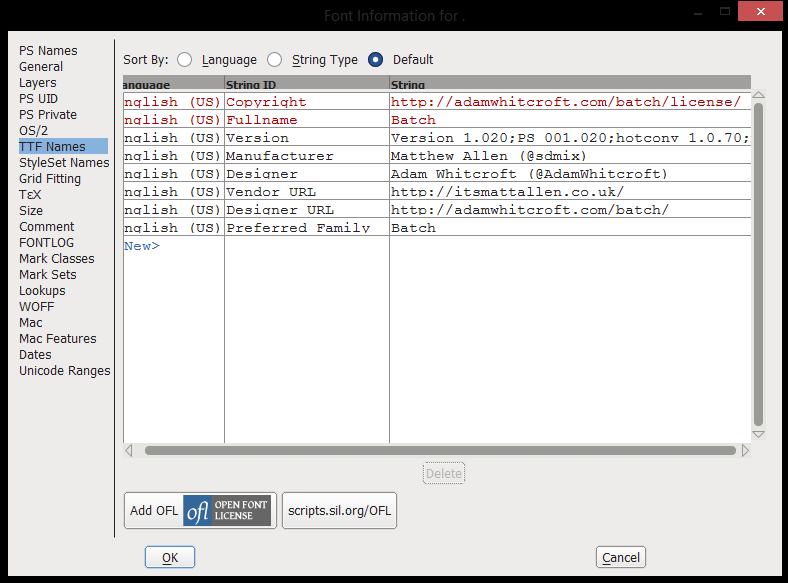Select the Default sort radio button
The image size is (788, 583).
tap(375, 60)
